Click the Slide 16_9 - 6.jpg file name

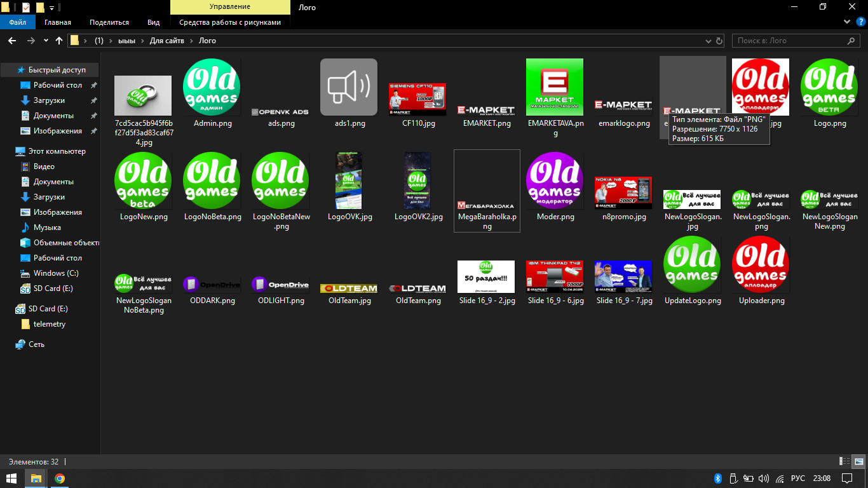coord(555,301)
